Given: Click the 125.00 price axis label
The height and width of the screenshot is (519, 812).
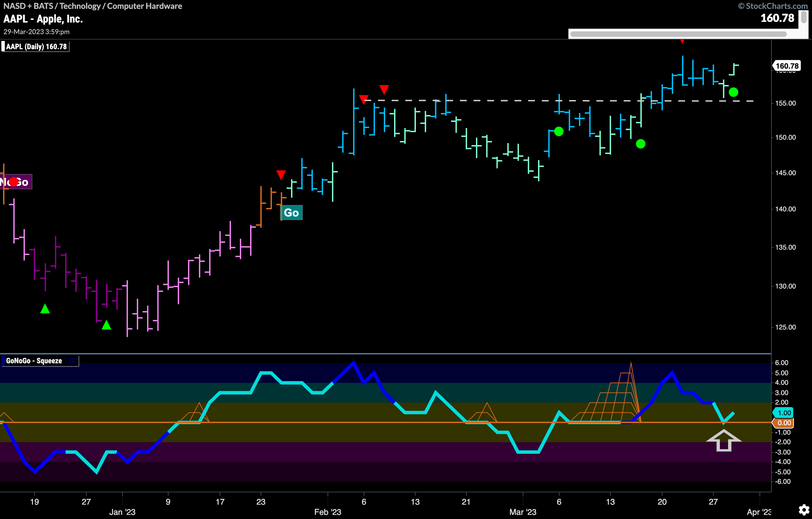Looking at the screenshot, I should coord(786,327).
